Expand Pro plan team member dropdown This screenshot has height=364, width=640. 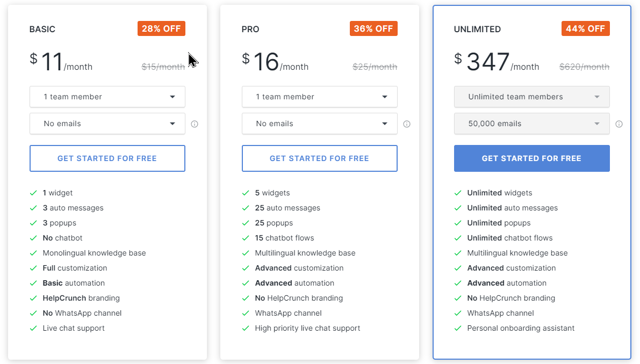pyautogui.click(x=320, y=97)
